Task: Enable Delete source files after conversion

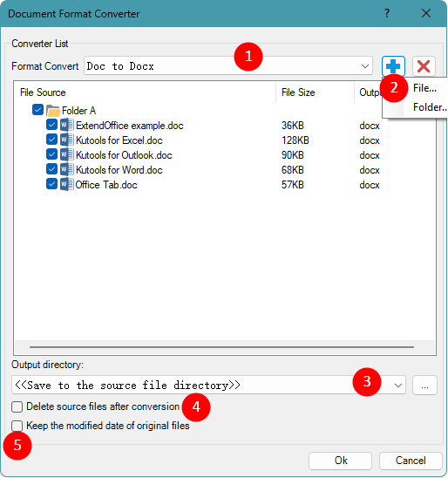Action: (x=17, y=407)
